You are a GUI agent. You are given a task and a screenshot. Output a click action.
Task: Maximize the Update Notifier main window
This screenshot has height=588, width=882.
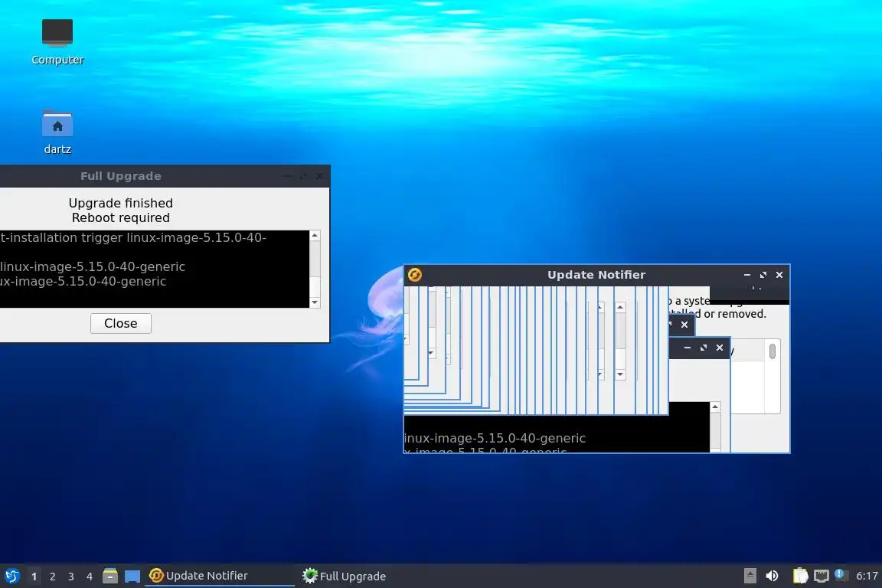[763, 275]
